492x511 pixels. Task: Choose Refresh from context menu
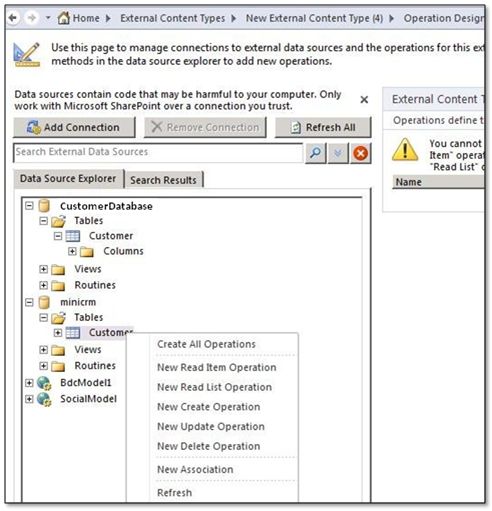[x=174, y=492]
